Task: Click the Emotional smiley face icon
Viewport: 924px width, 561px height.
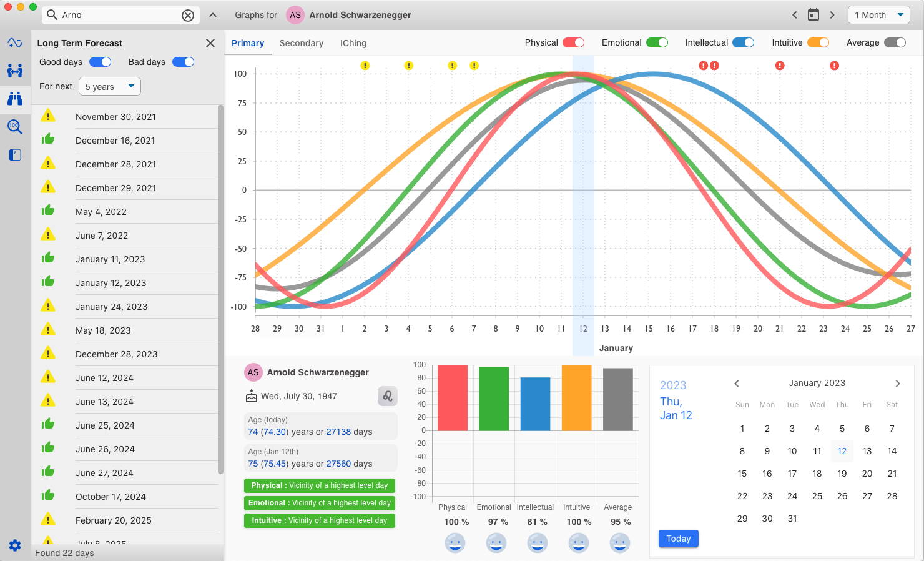Action: [496, 543]
